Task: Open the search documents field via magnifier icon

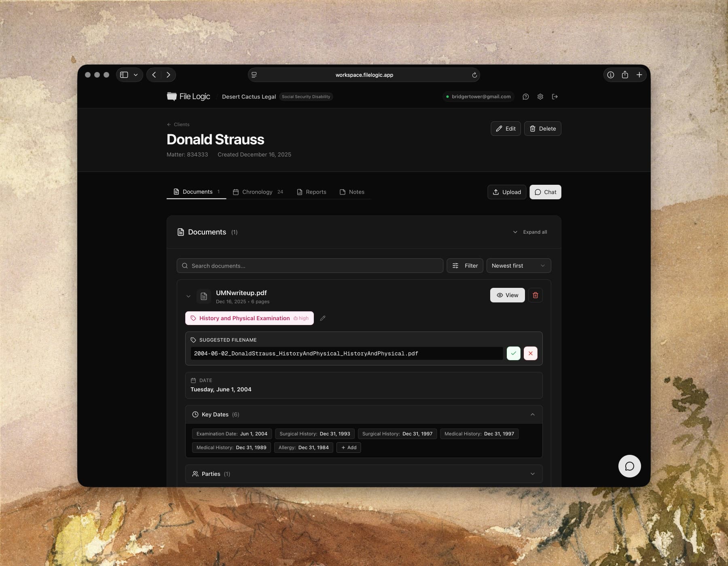Action: point(185,266)
